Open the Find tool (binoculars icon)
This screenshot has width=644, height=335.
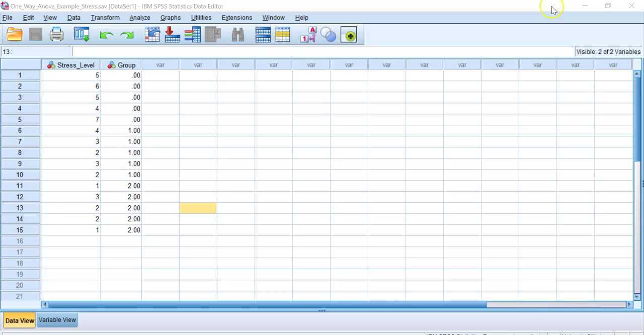[237, 34]
